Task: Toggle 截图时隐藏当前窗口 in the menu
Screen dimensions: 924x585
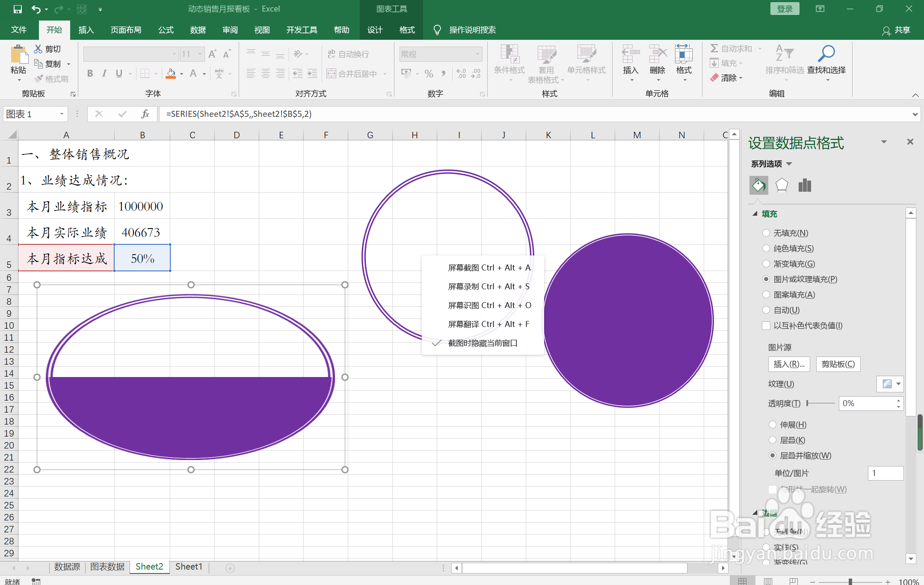Action: click(x=483, y=343)
